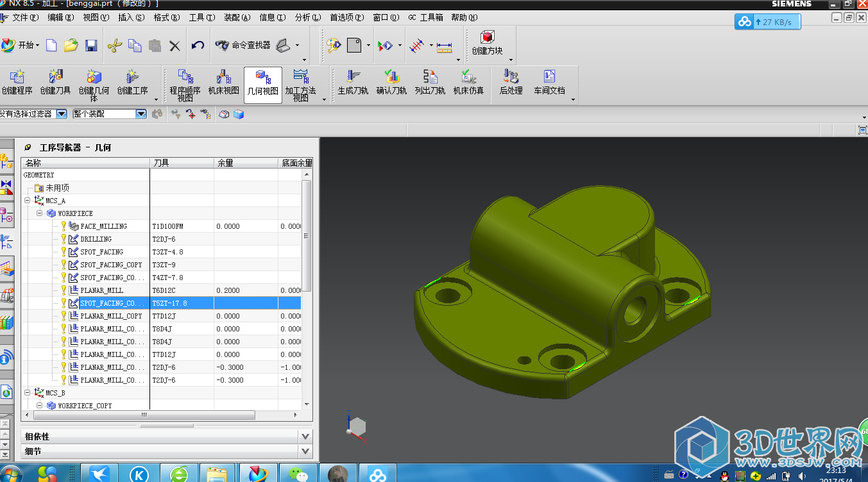Viewport: 868px width, 482px height.
Task: Open the NX application taskbar icon
Action: tap(258, 474)
